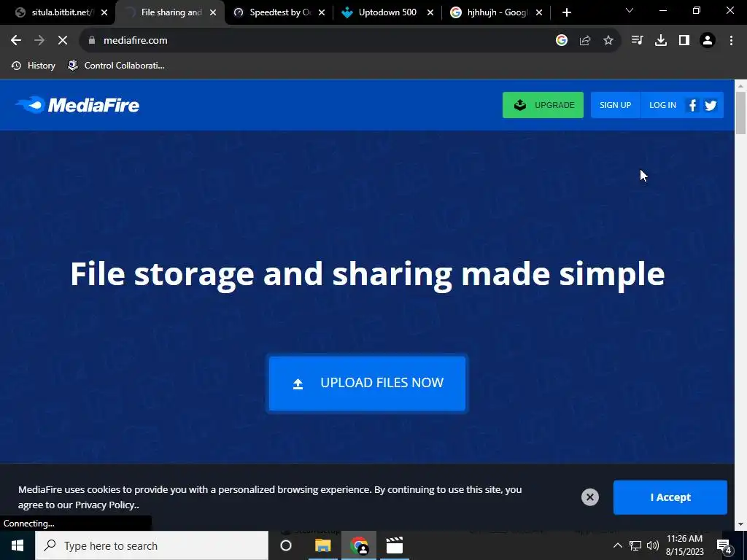Viewport: 747px width, 560px height.
Task: Accept cookies with I Accept
Action: coord(670,497)
